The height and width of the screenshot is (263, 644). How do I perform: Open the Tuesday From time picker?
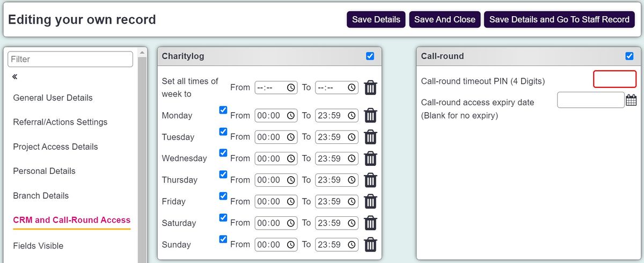[x=276, y=137]
